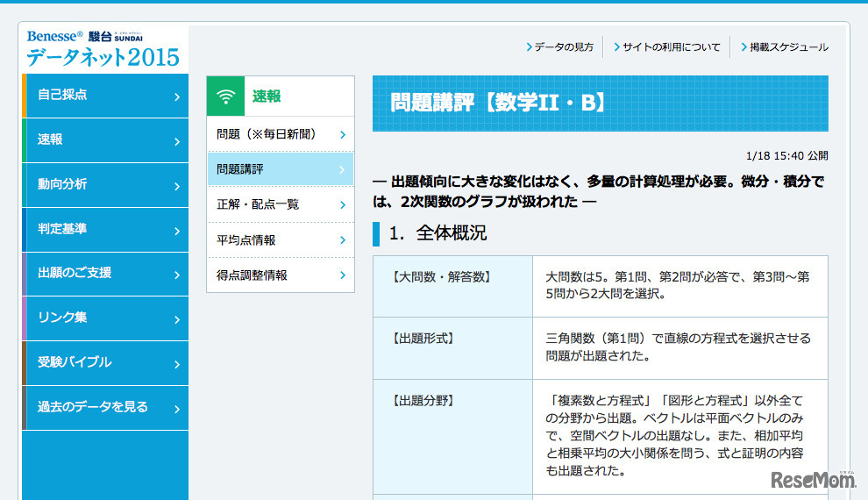Click the 【出題形式】 table cell

[x=452, y=348]
